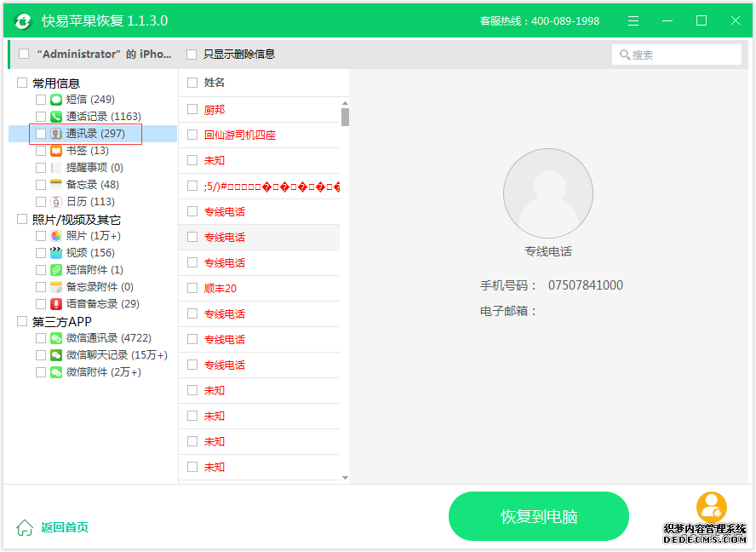Select contact 厨邦 in the list
The width and height of the screenshot is (756, 552).
coord(260,110)
